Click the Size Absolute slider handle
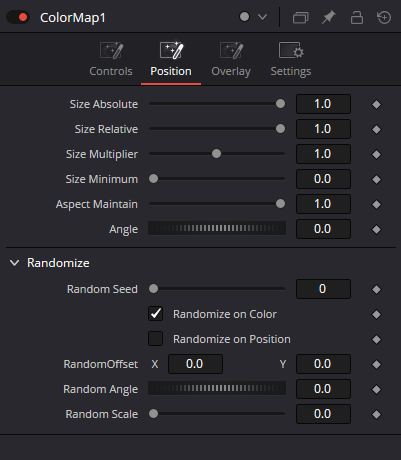 (281, 104)
